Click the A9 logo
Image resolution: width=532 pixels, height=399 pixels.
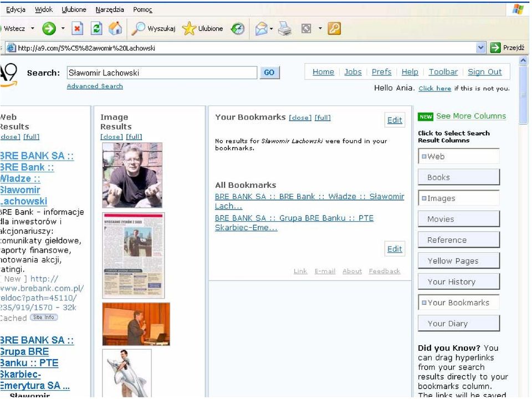coord(8,75)
